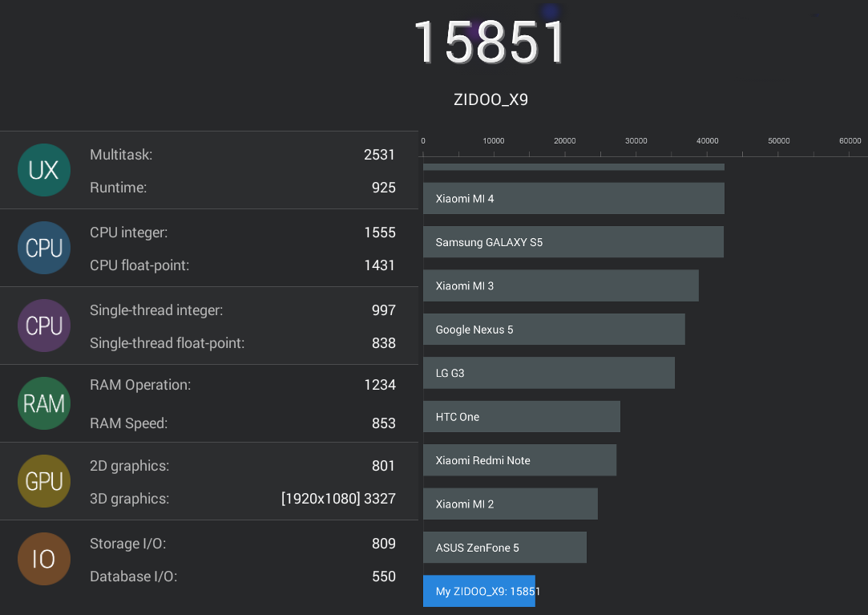
Task: Select the CPU integer label
Action: [129, 233]
